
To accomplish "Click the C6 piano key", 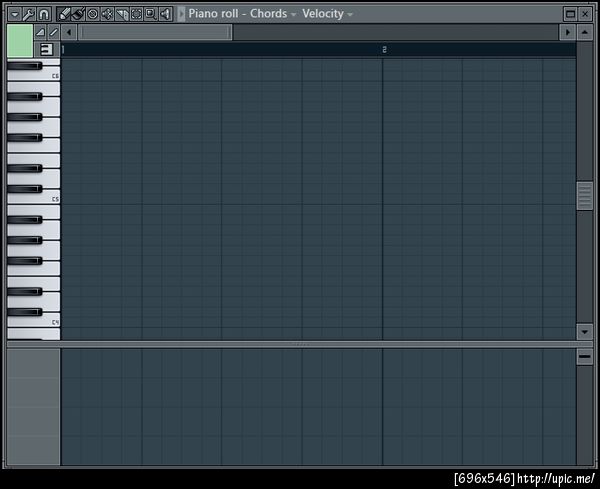I will click(49, 75).
